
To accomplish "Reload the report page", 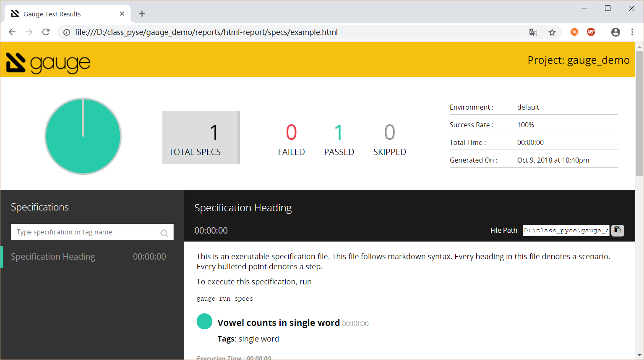I will point(46,32).
